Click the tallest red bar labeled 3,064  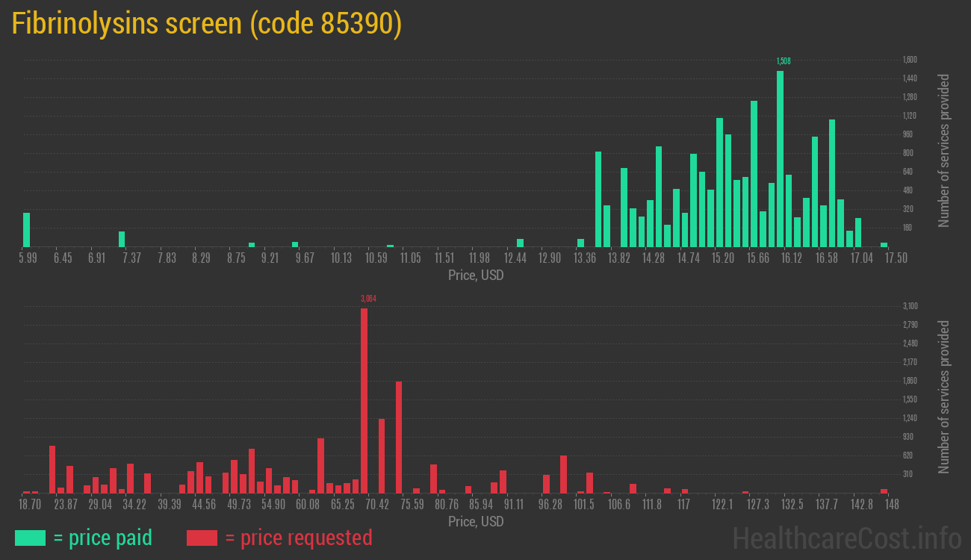pos(364,400)
